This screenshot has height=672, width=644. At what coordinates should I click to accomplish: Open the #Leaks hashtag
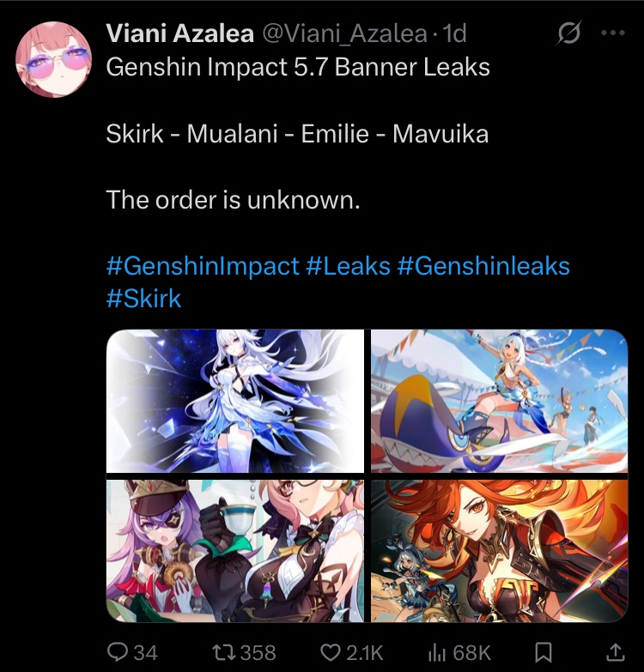[348, 266]
